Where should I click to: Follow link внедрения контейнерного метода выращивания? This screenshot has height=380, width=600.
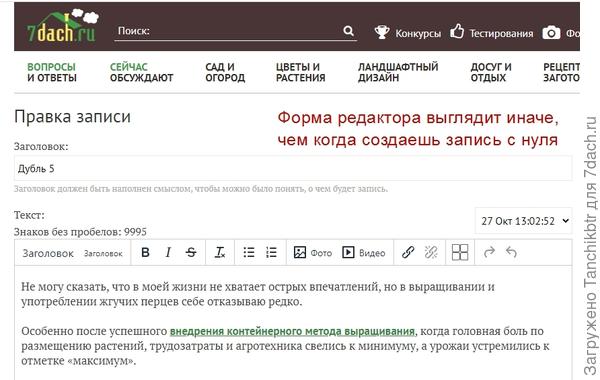[x=292, y=331]
